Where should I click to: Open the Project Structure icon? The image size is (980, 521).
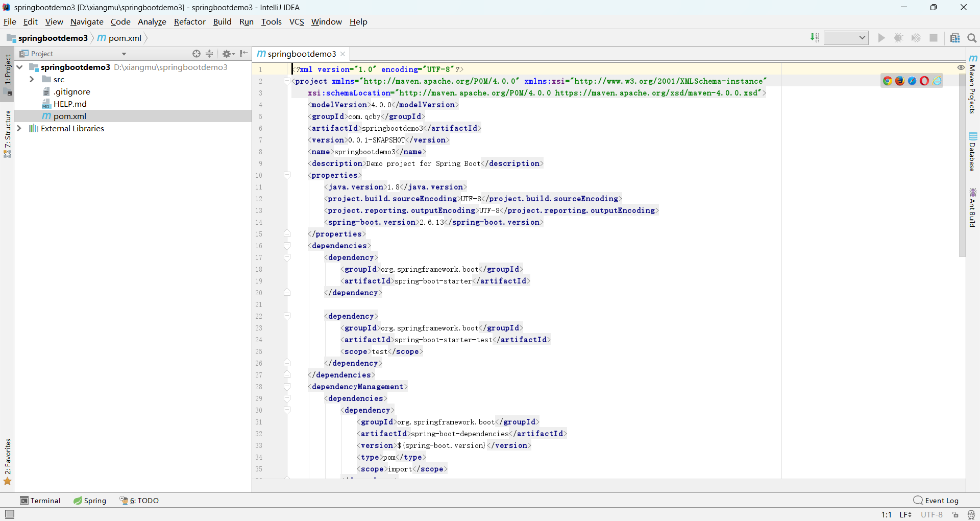click(x=955, y=38)
